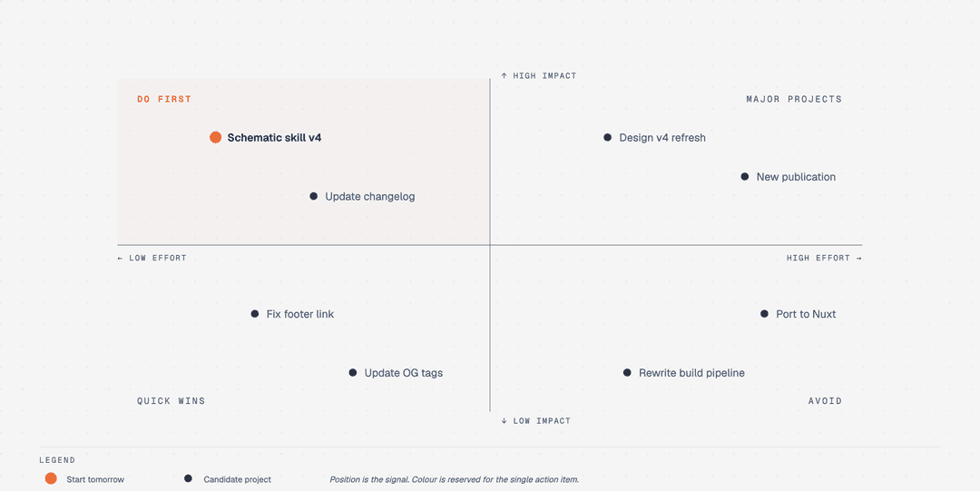Click the Rewrite build pipeline text label

click(x=691, y=373)
